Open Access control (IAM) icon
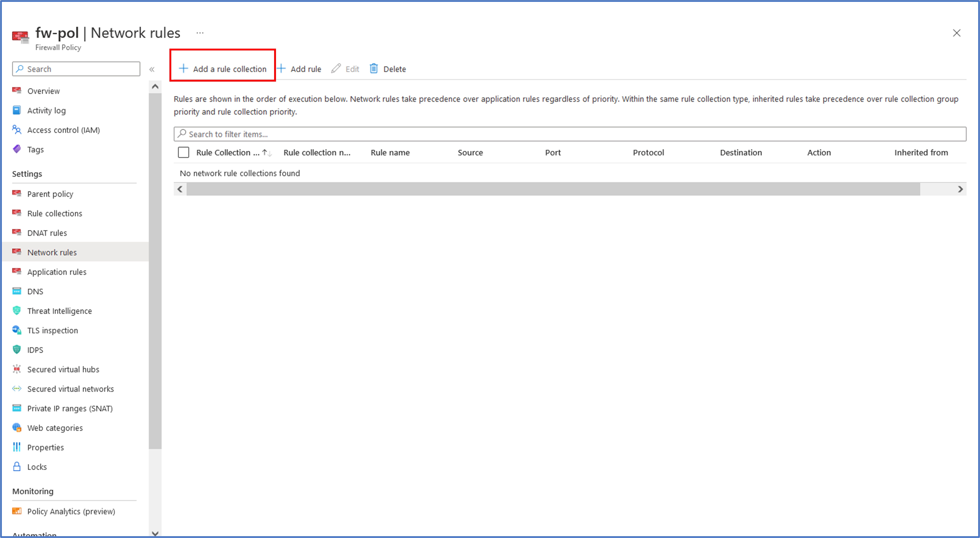Screen dimensions: 980x538 point(17,130)
